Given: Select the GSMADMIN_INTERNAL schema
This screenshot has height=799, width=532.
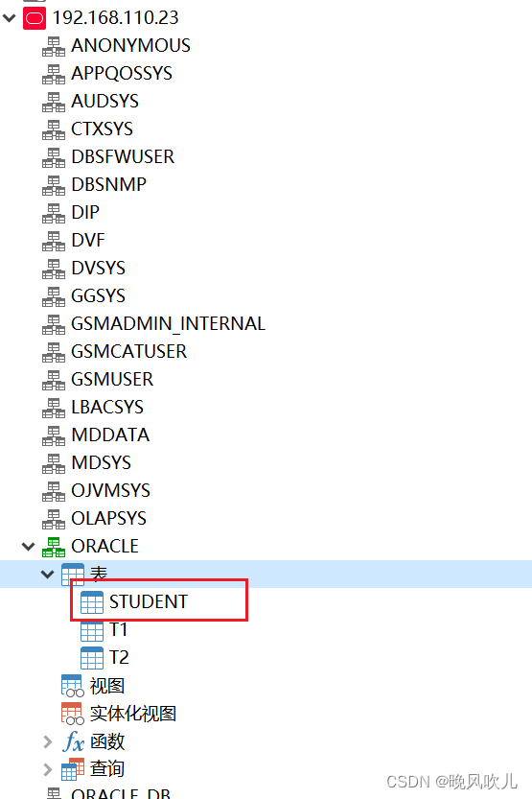Looking at the screenshot, I should pos(168,324).
